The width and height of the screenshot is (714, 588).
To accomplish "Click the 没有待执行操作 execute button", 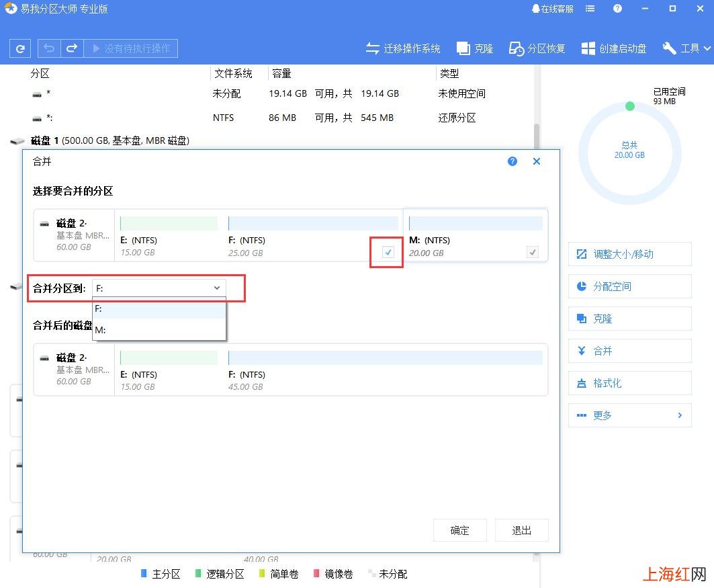I will pyautogui.click(x=131, y=48).
